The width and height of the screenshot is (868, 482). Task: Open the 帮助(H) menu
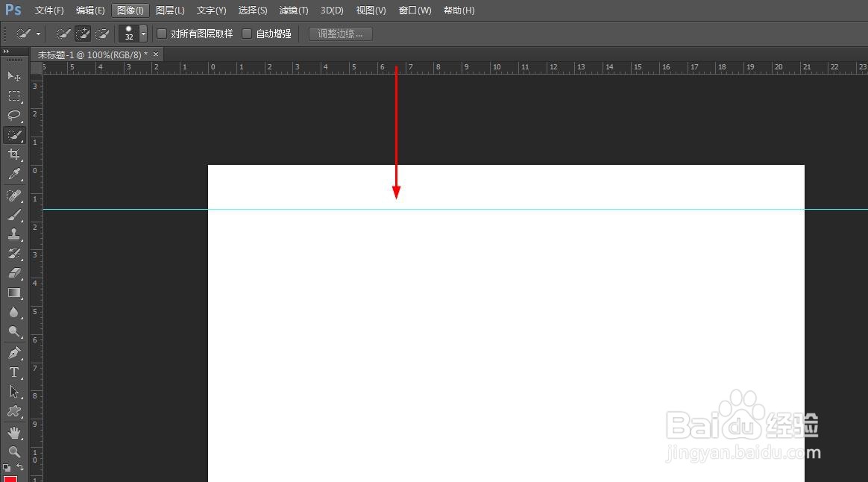[x=459, y=10]
